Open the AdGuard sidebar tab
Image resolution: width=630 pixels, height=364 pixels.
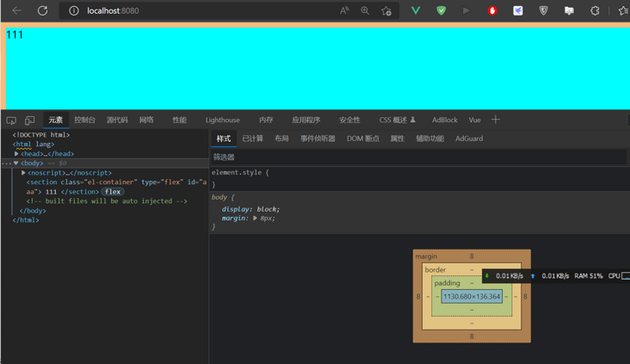click(469, 139)
